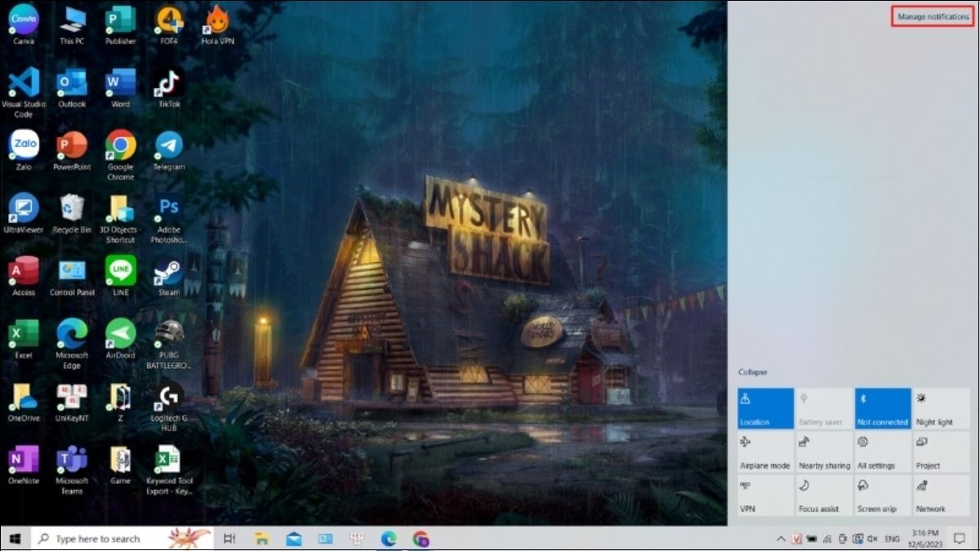Show hidden system tray icons
This screenshot has height=551, width=980.
(781, 539)
